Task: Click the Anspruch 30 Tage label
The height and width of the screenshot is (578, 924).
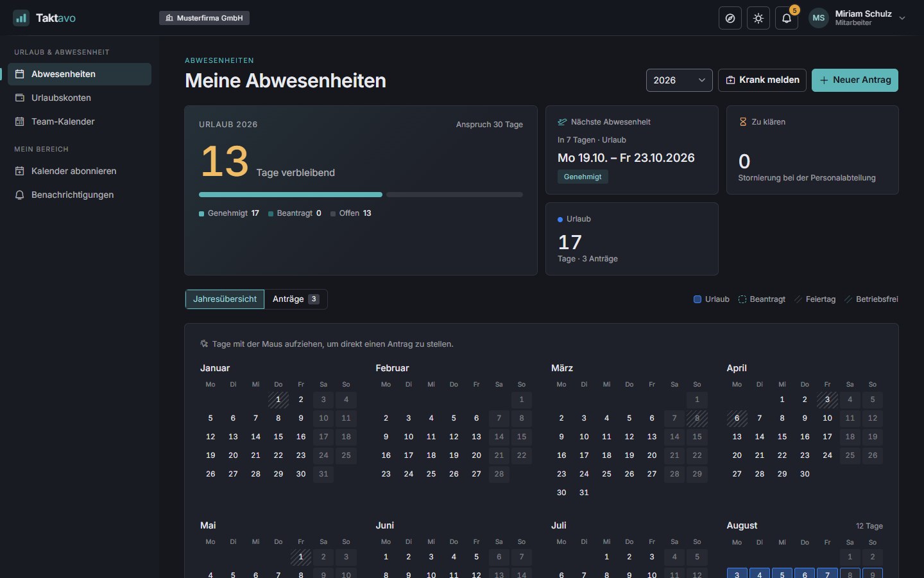Action: click(x=490, y=125)
